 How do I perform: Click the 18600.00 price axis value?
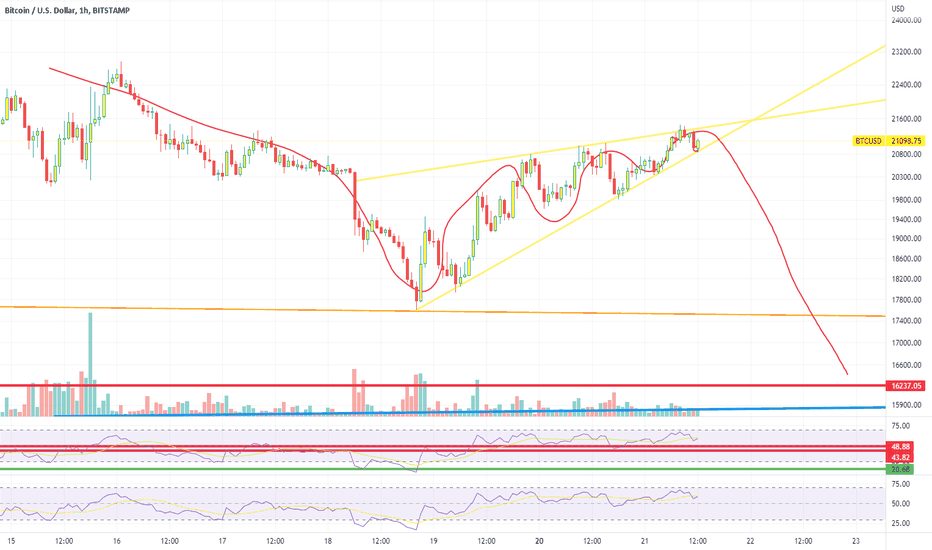tap(906, 259)
